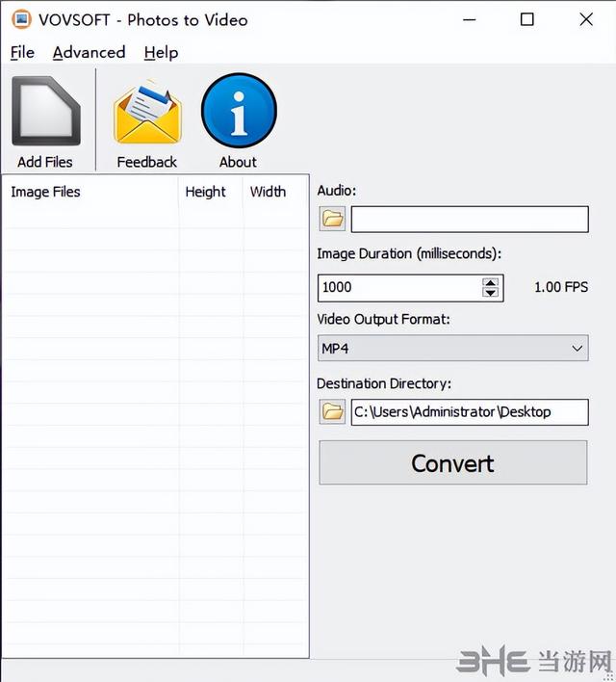Open the About info icon

point(239,111)
